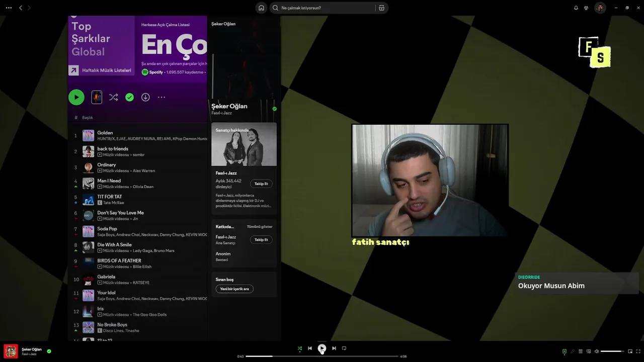Toggle shuffle for the playlist
Image resolution: width=644 pixels, height=362 pixels.
coord(114,97)
